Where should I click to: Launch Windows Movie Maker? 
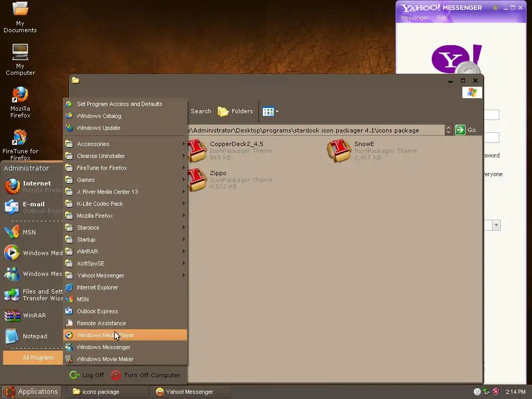[125, 359]
